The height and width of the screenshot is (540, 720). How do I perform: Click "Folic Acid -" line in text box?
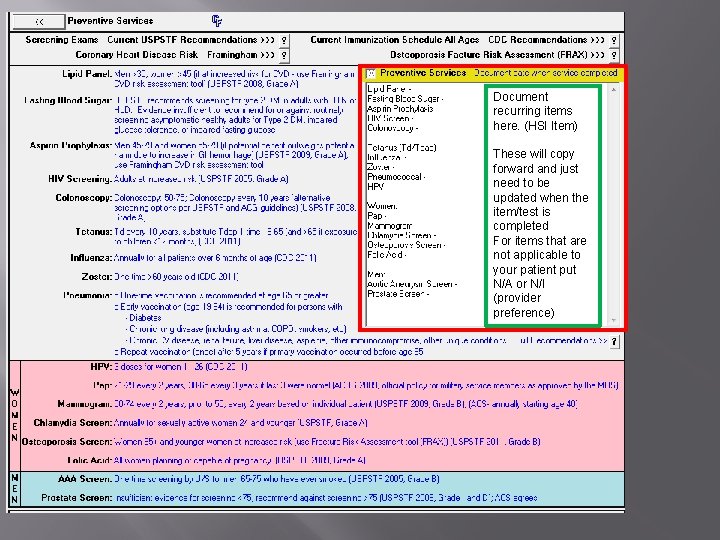point(387,255)
